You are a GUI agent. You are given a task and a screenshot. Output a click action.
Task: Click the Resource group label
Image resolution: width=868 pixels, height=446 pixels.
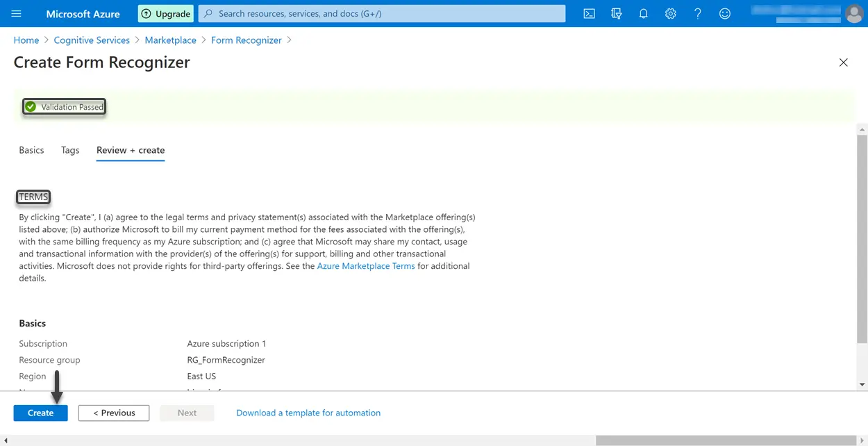click(49, 360)
